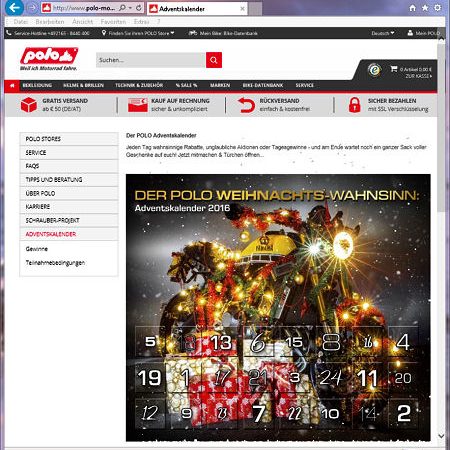Click the browser back arrow button
450x450 pixels.
click(14, 7)
